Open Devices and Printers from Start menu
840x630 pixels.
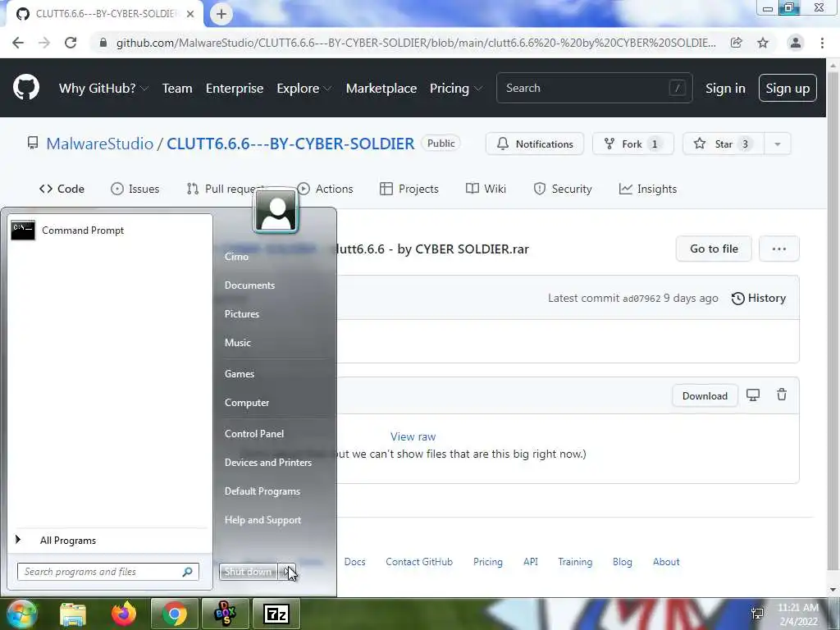coord(268,463)
